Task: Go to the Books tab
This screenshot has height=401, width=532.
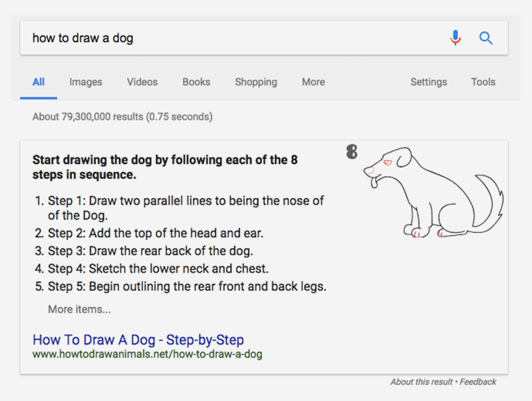Action: coord(197,82)
